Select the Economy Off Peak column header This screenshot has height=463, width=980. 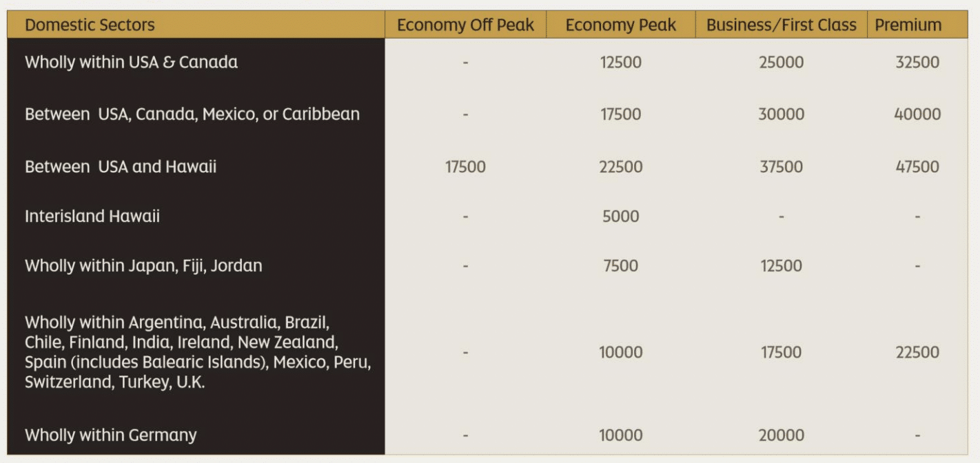pos(465,25)
